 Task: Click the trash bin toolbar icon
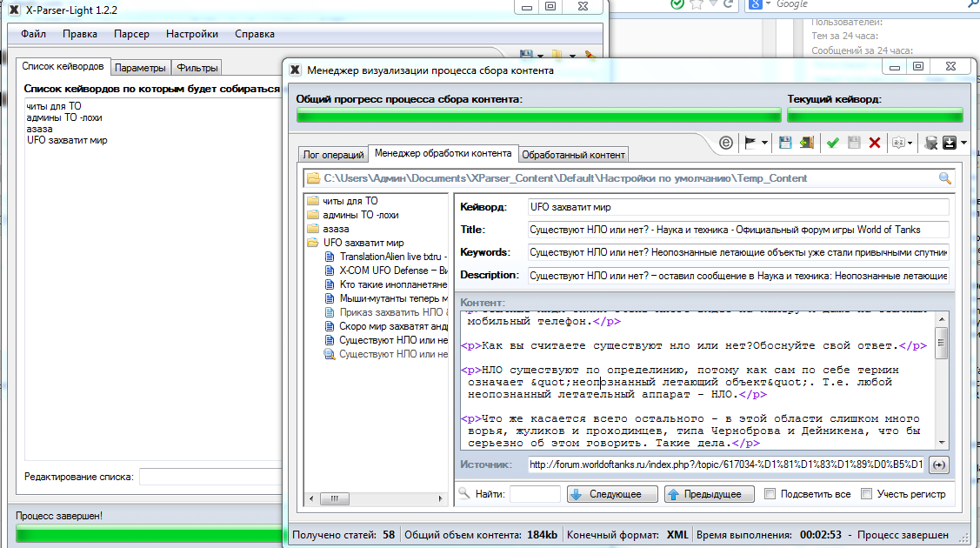tap(930, 143)
